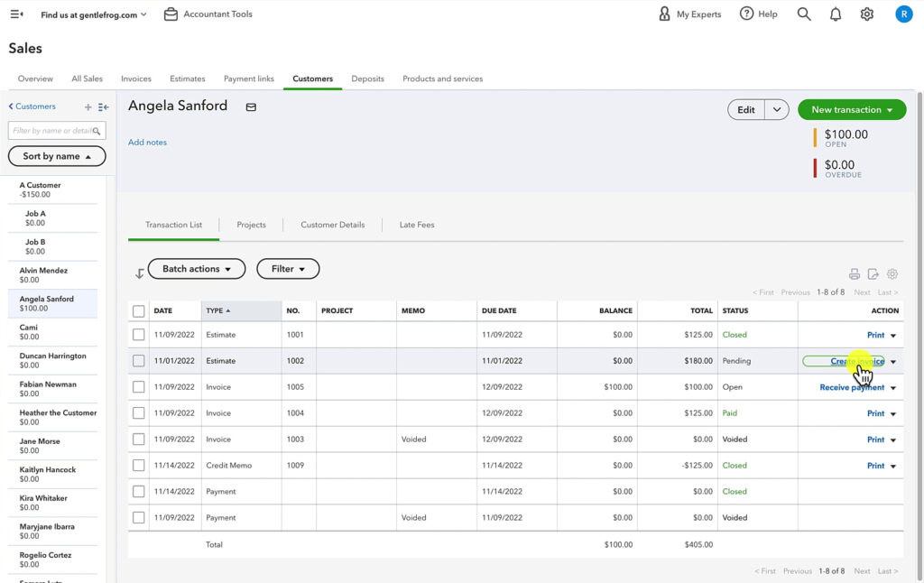Click the print icon above the transaction list

(855, 273)
